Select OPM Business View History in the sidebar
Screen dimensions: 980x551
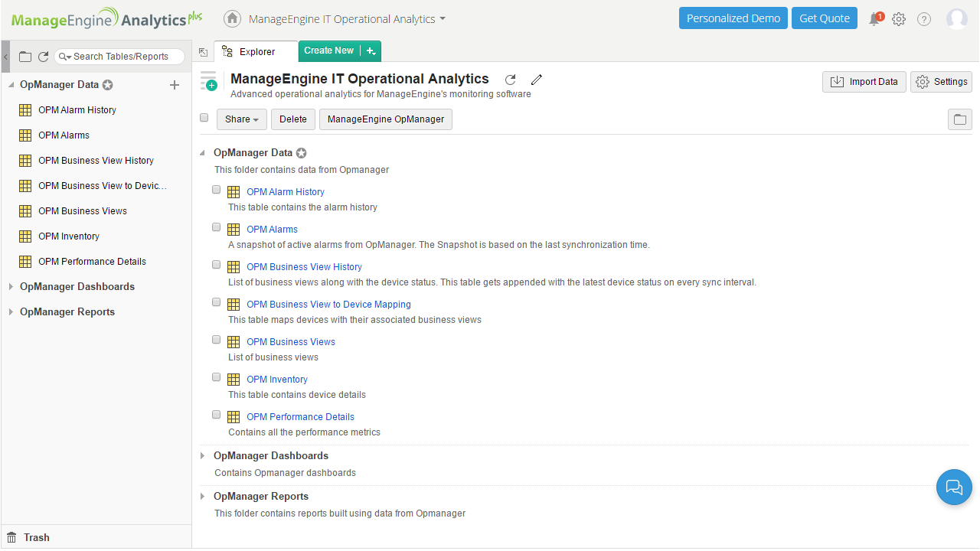pos(96,161)
